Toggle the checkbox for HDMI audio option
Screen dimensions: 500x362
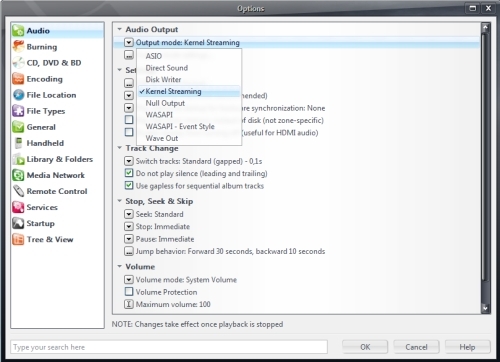pos(129,132)
